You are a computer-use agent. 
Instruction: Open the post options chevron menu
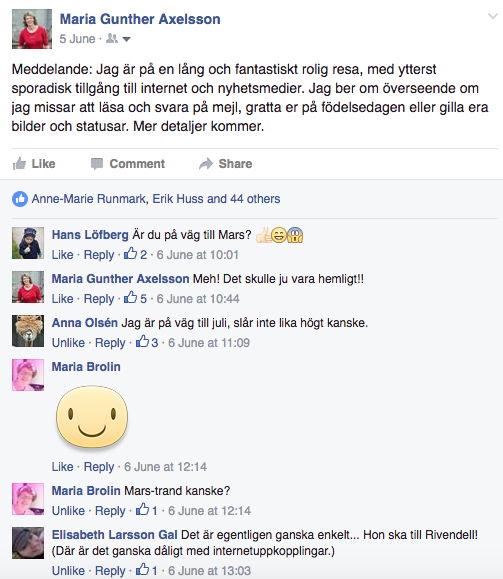tap(493, 16)
